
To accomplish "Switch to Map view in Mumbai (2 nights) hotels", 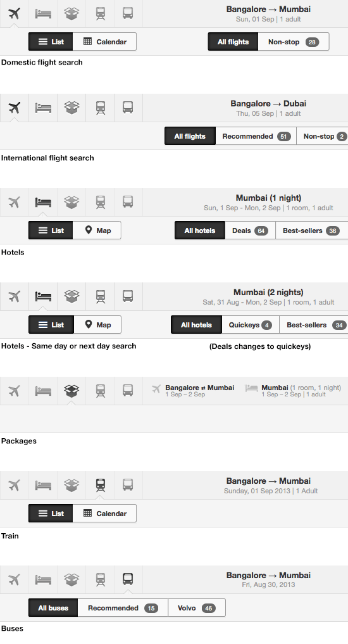I will [x=97, y=325].
